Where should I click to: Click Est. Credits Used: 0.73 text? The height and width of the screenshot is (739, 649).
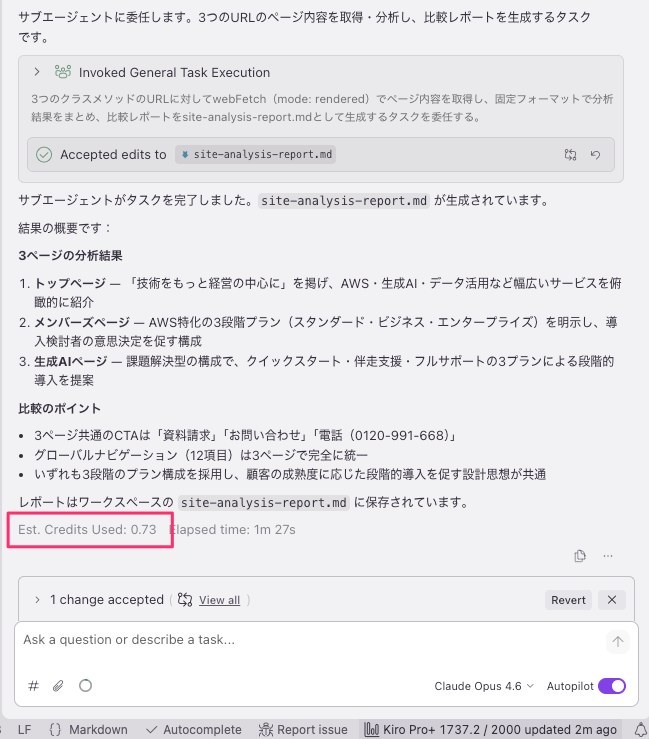pos(87,530)
